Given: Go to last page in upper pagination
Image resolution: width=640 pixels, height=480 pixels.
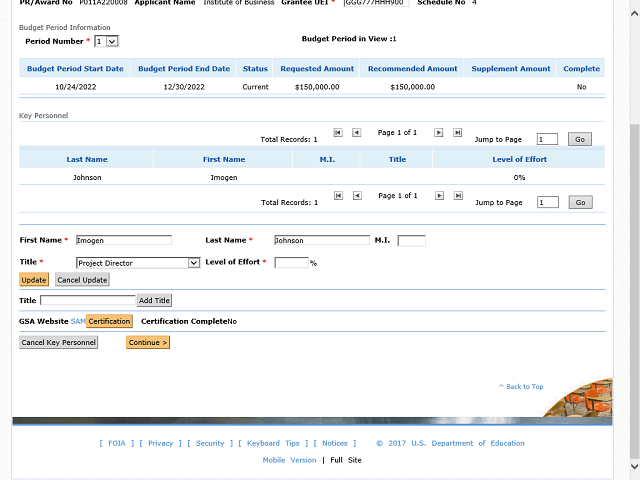Looking at the screenshot, I should pyautogui.click(x=458, y=133).
